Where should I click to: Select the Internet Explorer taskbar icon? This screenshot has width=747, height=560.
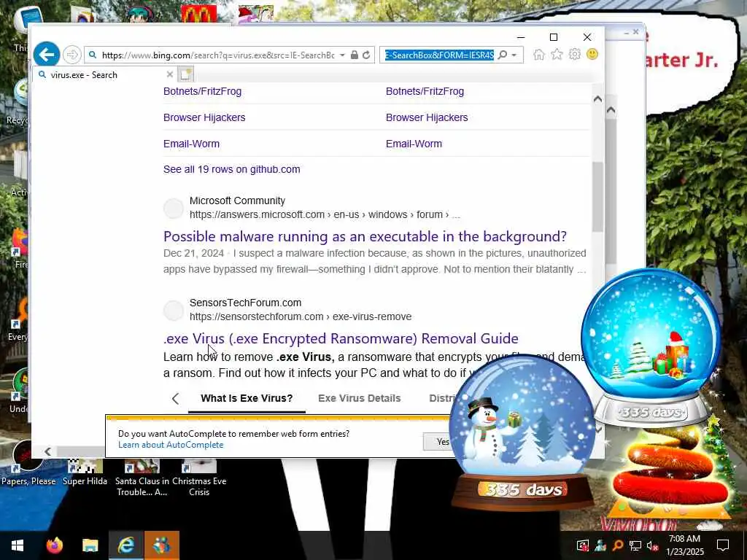coord(125,545)
